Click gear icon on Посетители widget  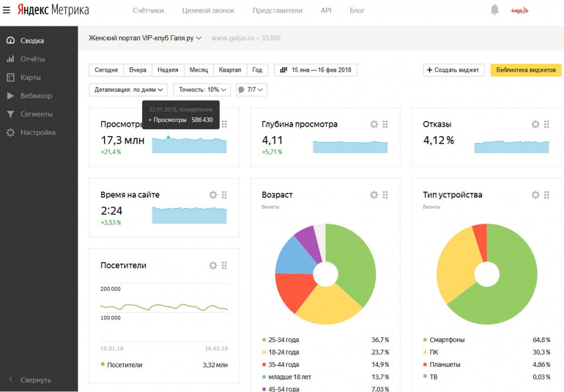coord(213,265)
